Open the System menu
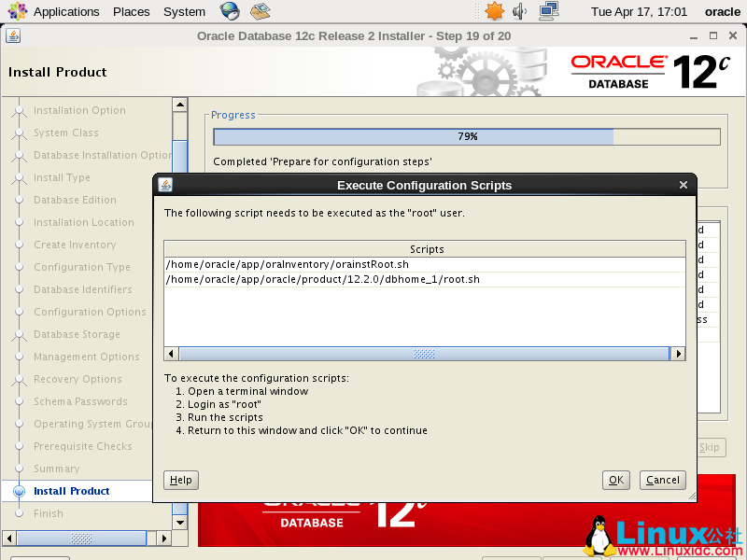The height and width of the screenshot is (560, 747). (x=184, y=11)
